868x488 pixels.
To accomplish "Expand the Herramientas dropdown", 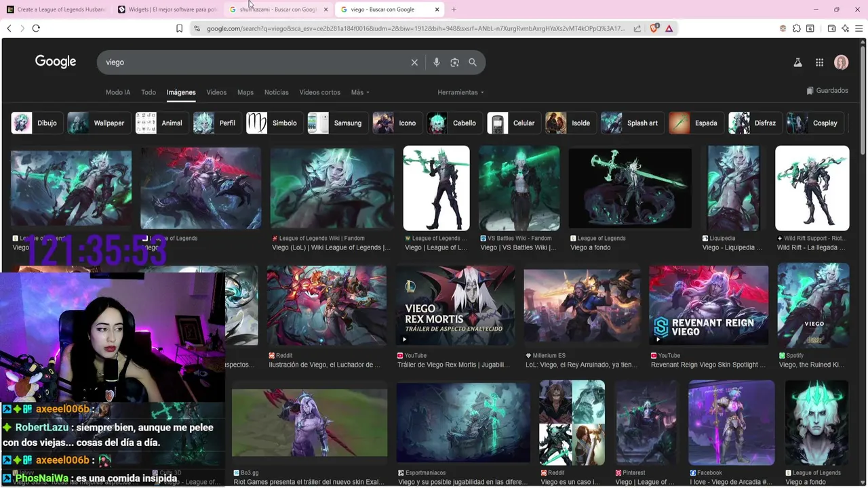I will [x=460, y=92].
